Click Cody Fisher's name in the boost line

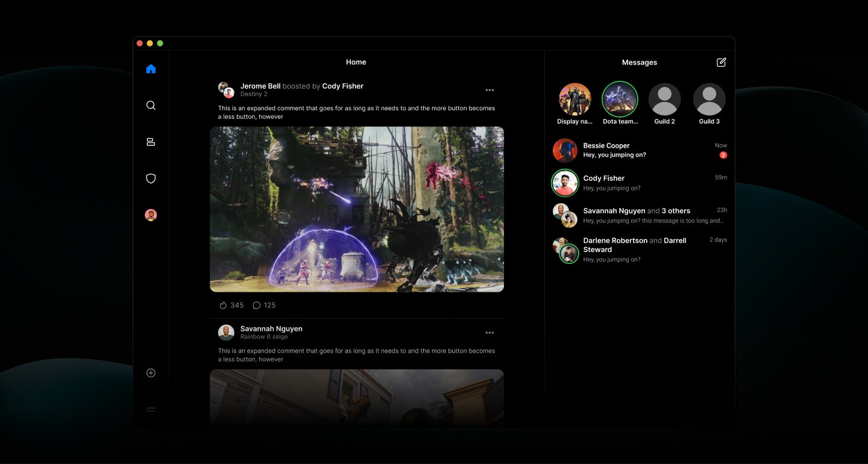click(x=342, y=86)
